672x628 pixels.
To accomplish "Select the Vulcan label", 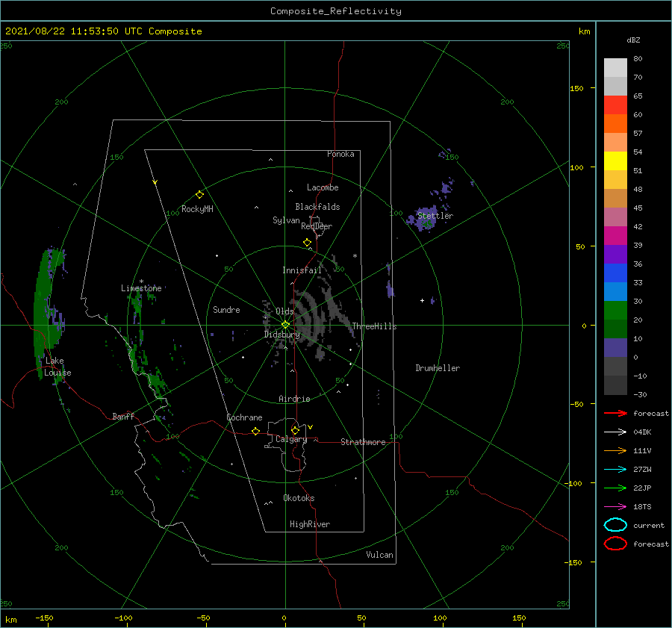I will coord(379,555).
